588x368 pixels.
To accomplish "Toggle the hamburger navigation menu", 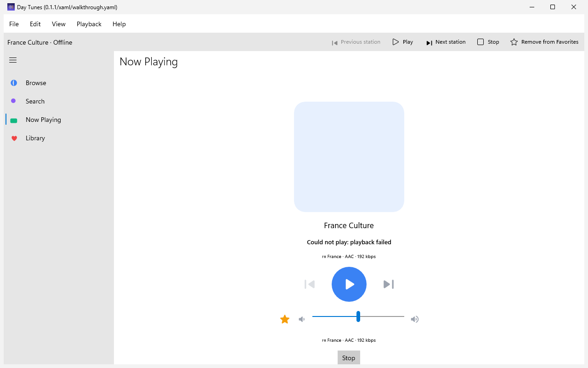I will tap(13, 60).
